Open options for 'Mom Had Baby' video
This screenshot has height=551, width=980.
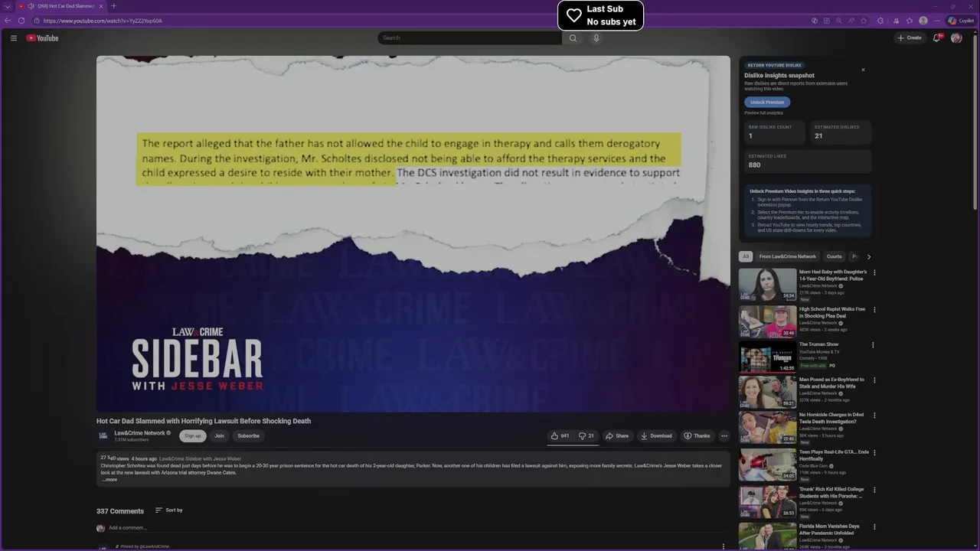pos(874,272)
